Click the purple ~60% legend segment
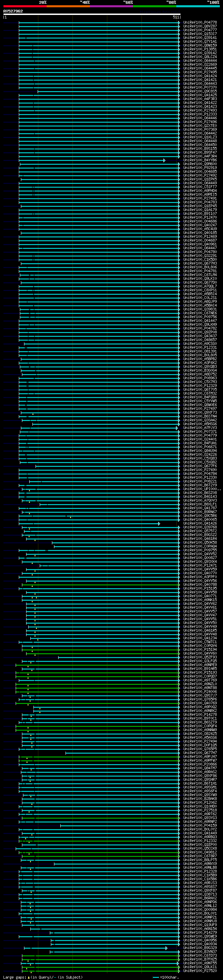Viewport: 223px width, 980px height. [x=111, y=6]
